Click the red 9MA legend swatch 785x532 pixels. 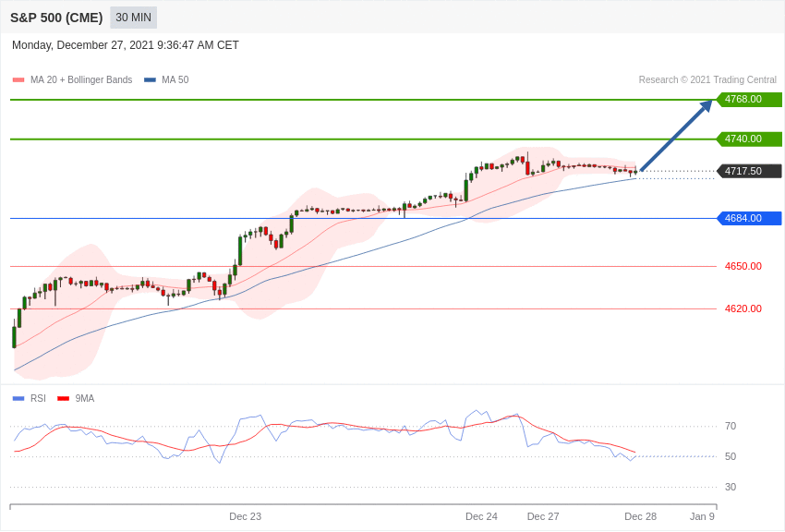(x=63, y=399)
